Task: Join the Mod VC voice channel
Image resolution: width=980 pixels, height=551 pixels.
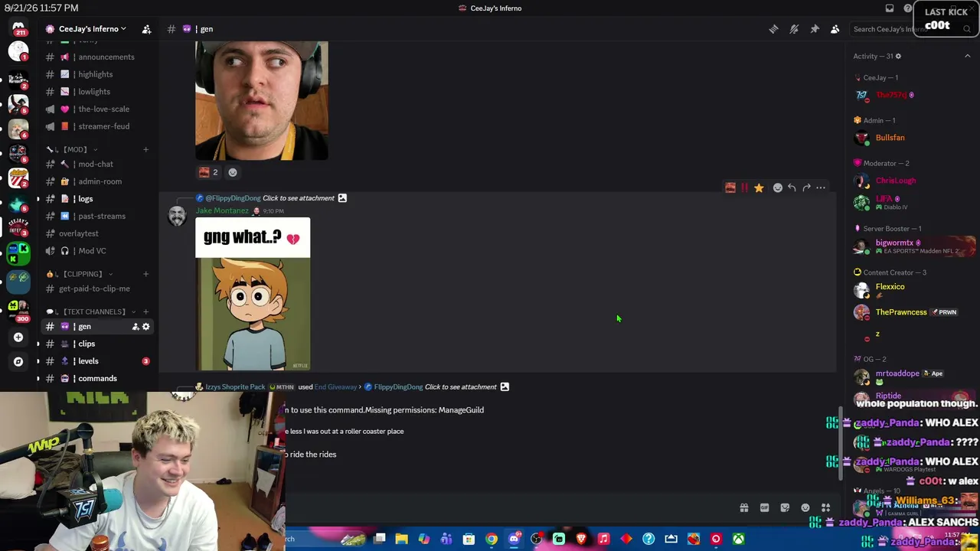Action: [x=97, y=251]
